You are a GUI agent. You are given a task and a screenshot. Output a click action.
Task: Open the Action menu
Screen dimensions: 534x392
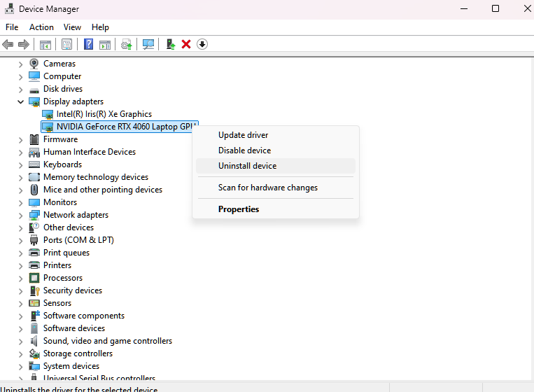point(41,27)
